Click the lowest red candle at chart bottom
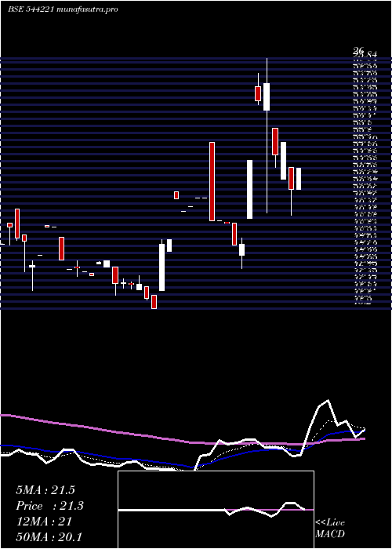This screenshot has width=392, height=549. pyautogui.click(x=154, y=302)
